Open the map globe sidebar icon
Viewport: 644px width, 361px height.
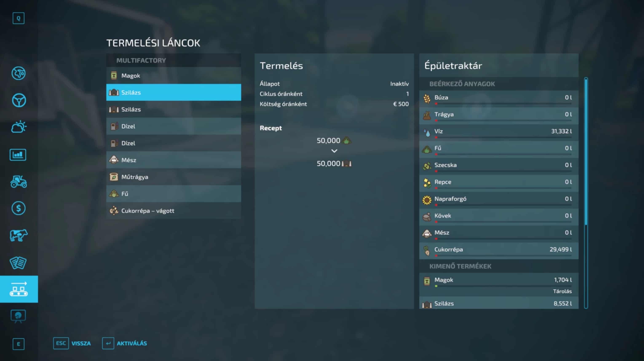pos(19,73)
